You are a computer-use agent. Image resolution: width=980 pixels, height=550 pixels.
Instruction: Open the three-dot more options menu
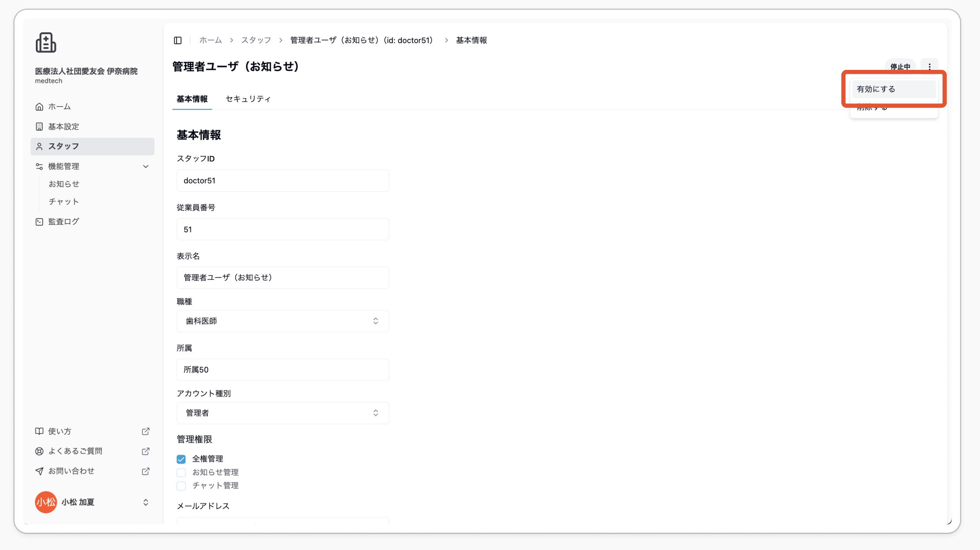coord(929,67)
